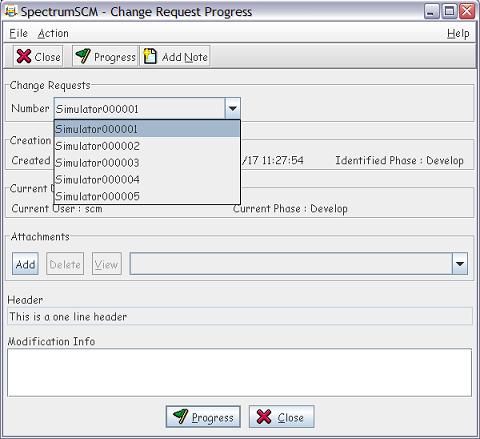Click the SpectrumSCM title bar app icon
Viewport: 480px width, 439px height.
coord(11,11)
